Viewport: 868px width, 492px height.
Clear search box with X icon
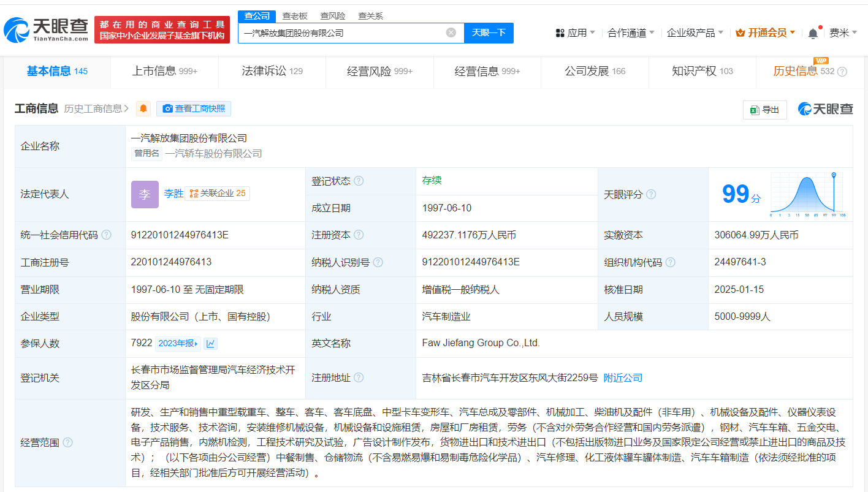(x=451, y=33)
